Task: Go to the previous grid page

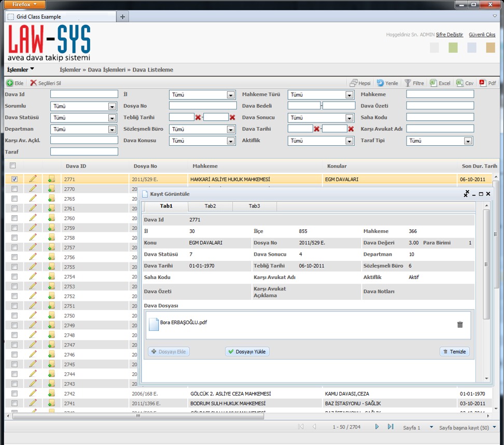Action: pos(314,427)
